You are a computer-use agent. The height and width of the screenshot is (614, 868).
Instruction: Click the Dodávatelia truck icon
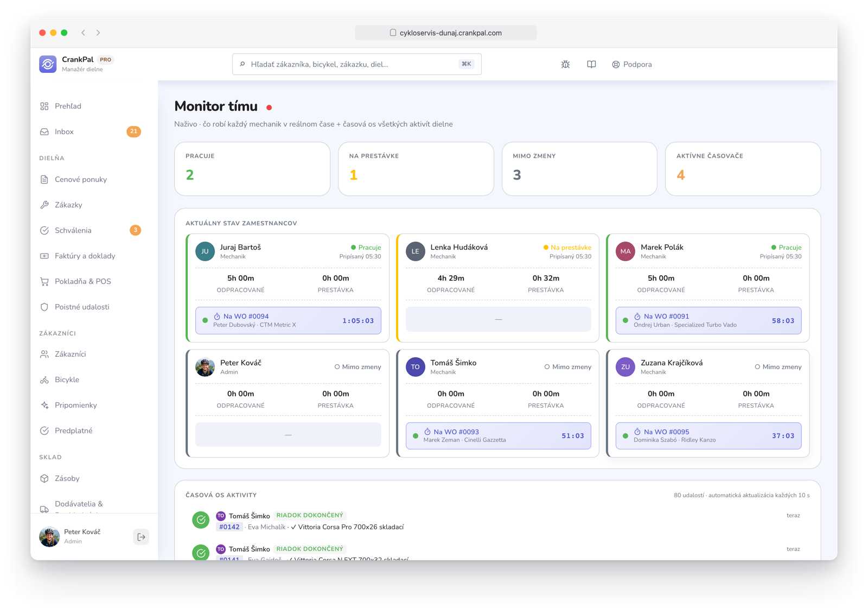click(44, 509)
